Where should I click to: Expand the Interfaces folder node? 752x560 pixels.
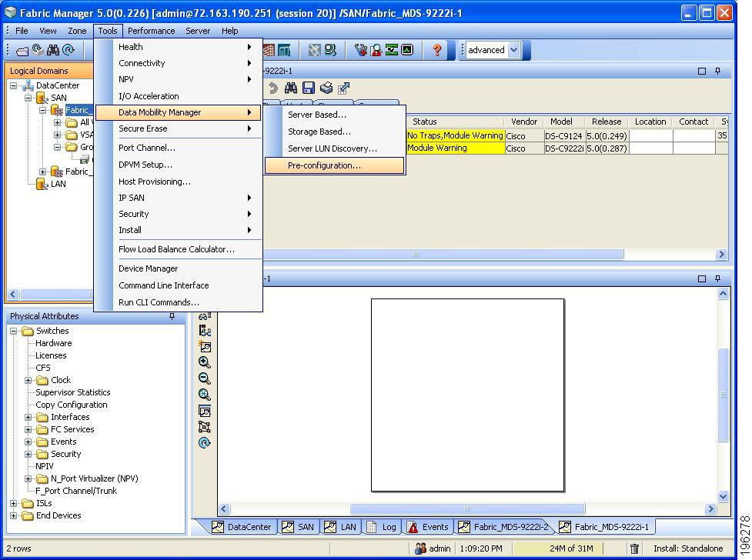tap(28, 417)
